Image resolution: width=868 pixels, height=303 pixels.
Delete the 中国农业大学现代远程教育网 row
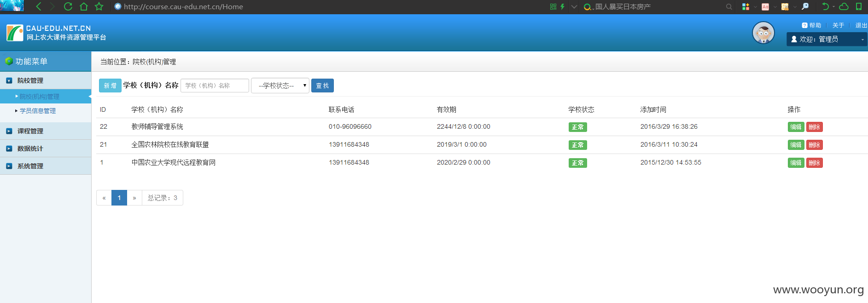[814, 163]
